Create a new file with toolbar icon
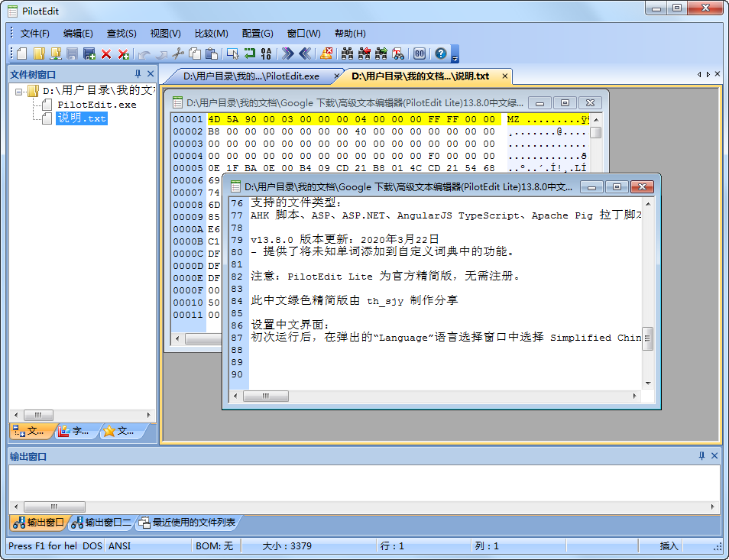 point(22,54)
